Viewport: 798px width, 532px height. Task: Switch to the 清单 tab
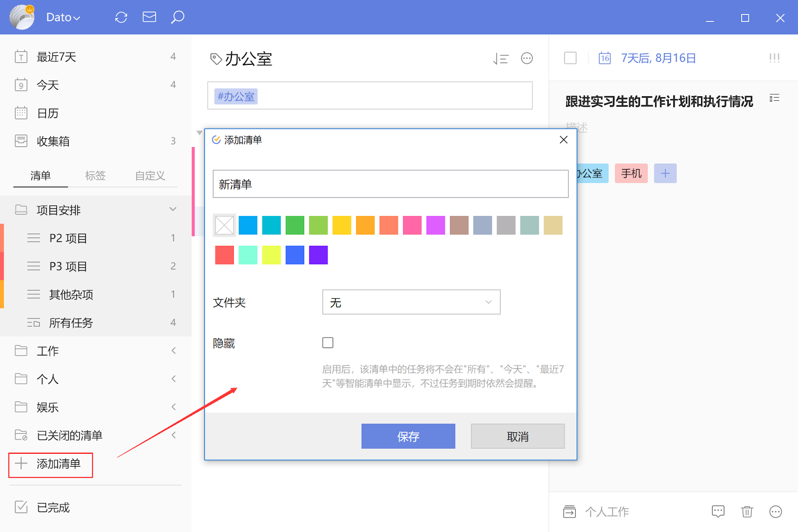[40, 176]
